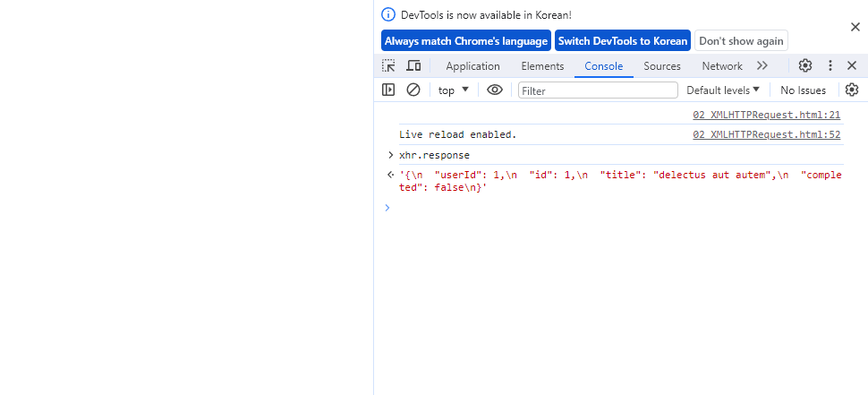
Task: Select the Console tab
Action: tap(604, 66)
